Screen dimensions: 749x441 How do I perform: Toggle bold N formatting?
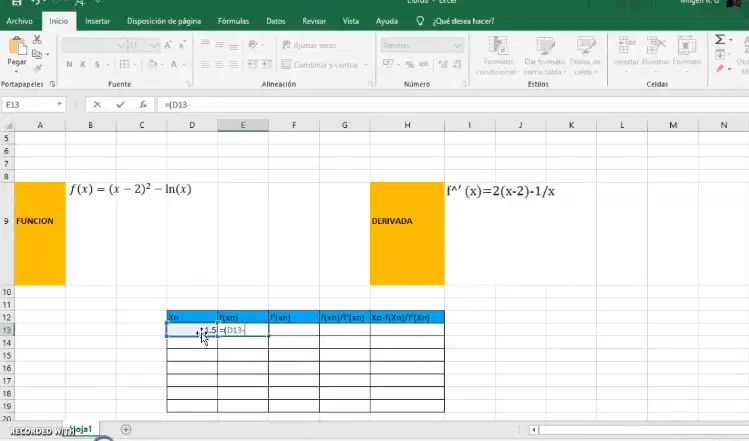[69, 64]
